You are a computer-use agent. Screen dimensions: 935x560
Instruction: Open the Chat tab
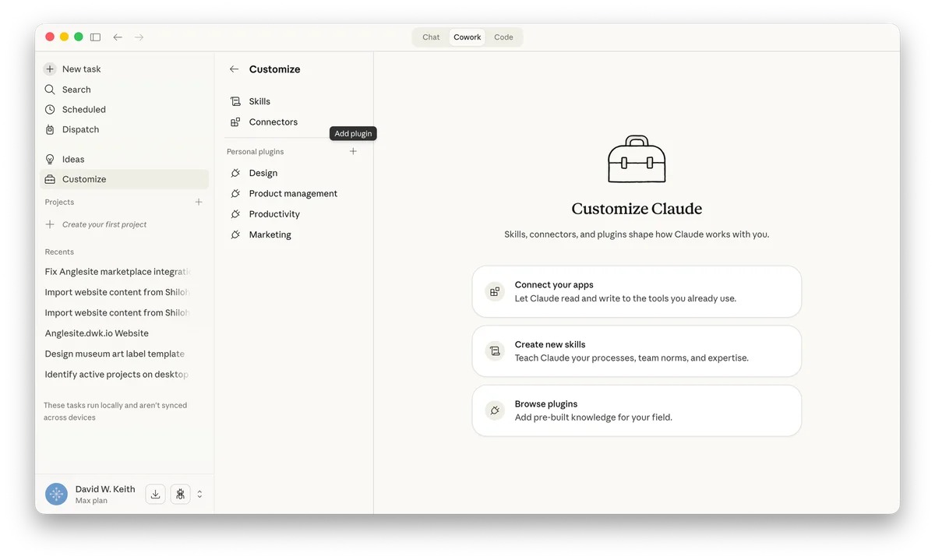pyautogui.click(x=431, y=37)
